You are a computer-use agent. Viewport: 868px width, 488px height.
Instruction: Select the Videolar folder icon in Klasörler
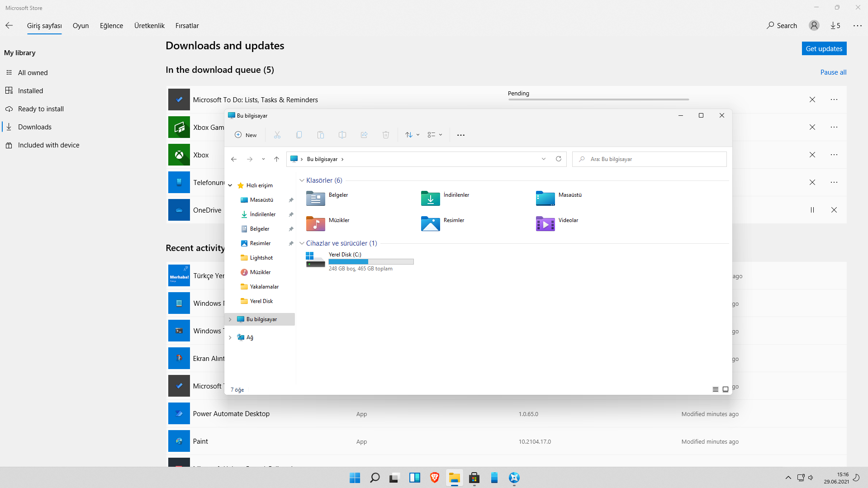[x=545, y=223]
